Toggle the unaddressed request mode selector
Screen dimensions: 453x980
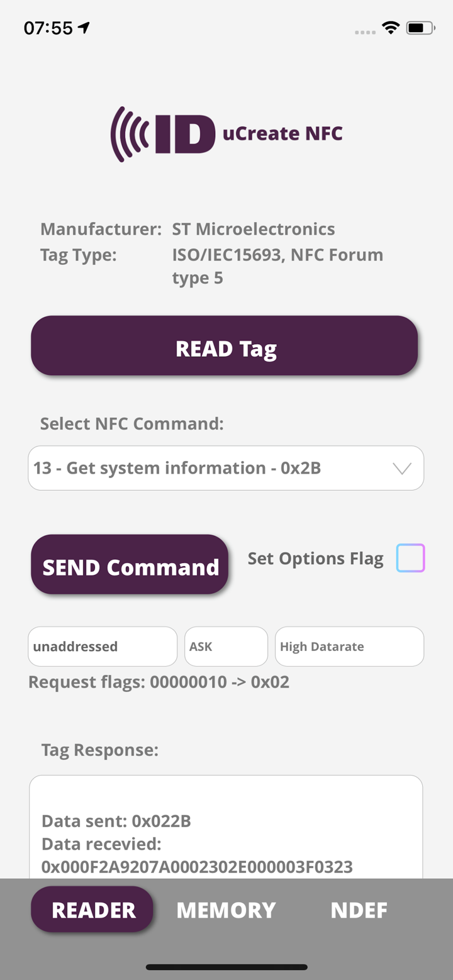(x=102, y=647)
